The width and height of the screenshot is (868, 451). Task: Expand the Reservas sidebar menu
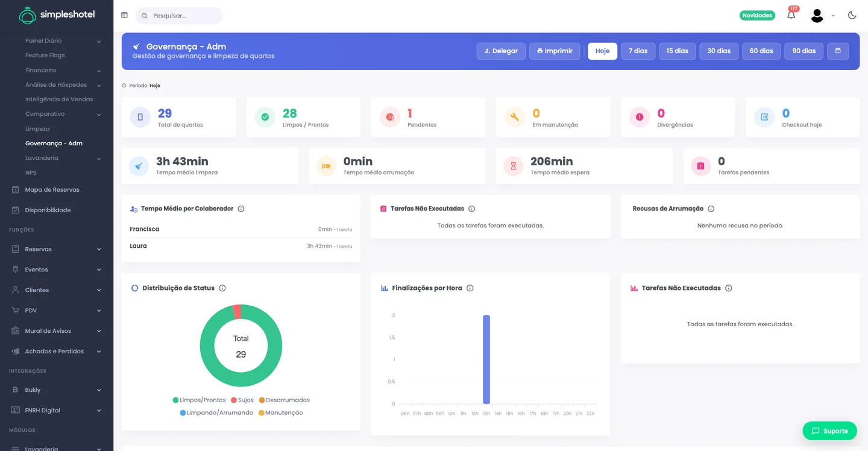click(57, 249)
